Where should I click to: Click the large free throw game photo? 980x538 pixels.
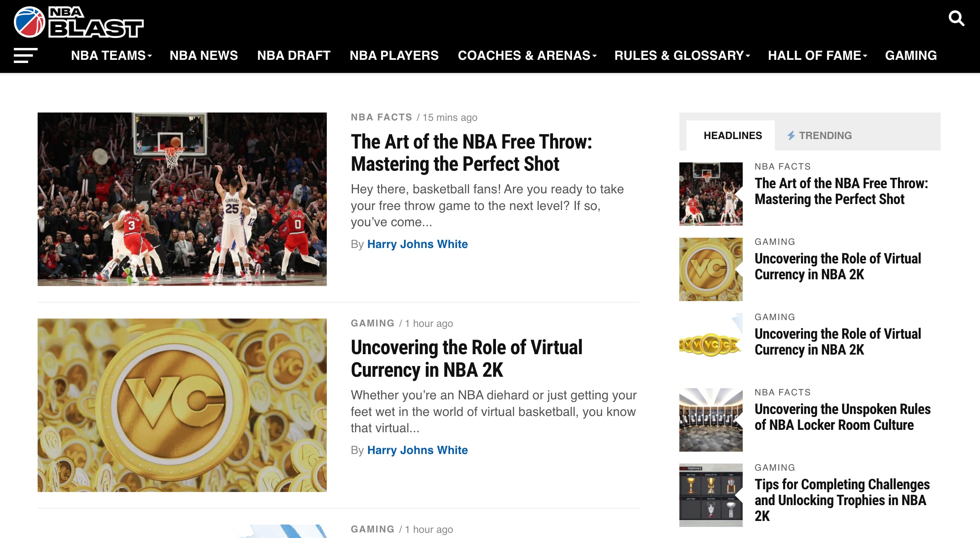182,199
